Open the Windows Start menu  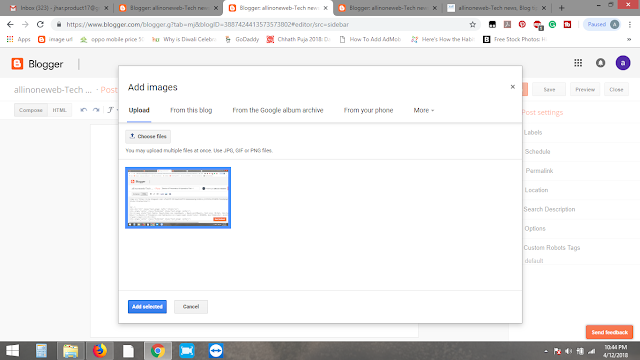point(12,351)
